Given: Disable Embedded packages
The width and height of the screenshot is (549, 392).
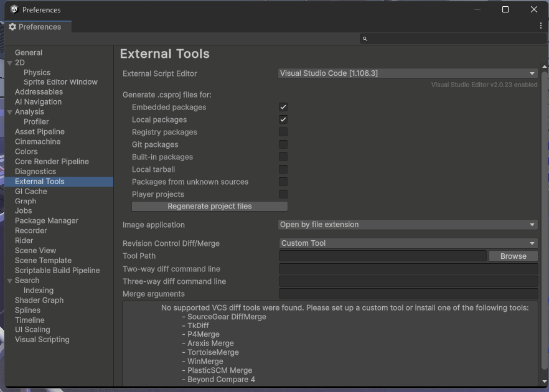Looking at the screenshot, I should pos(283,107).
